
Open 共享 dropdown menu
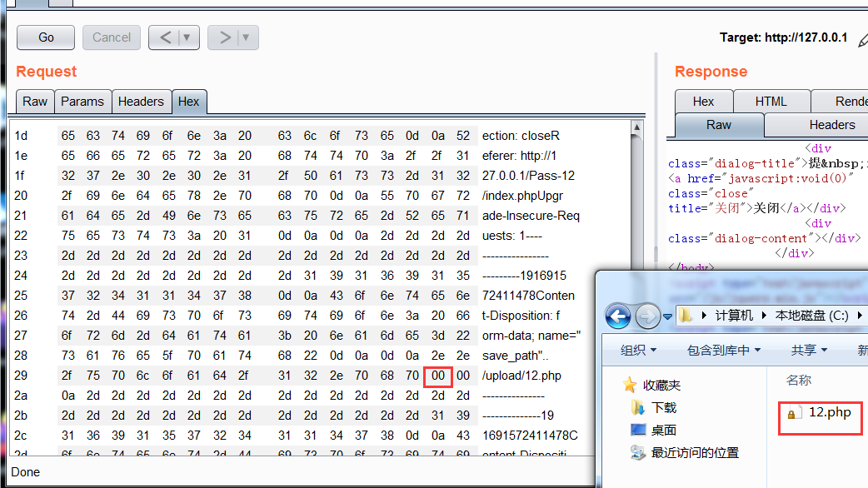click(x=810, y=351)
